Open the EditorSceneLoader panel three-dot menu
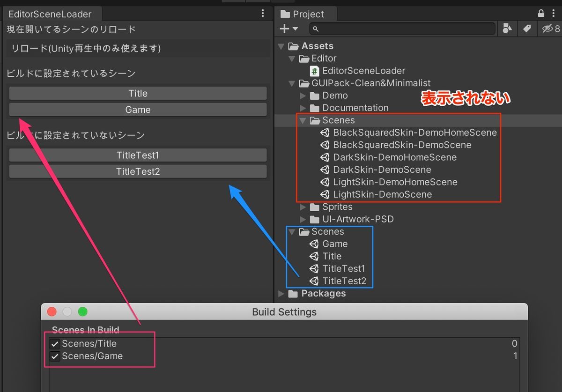This screenshot has width=562, height=392. [263, 14]
